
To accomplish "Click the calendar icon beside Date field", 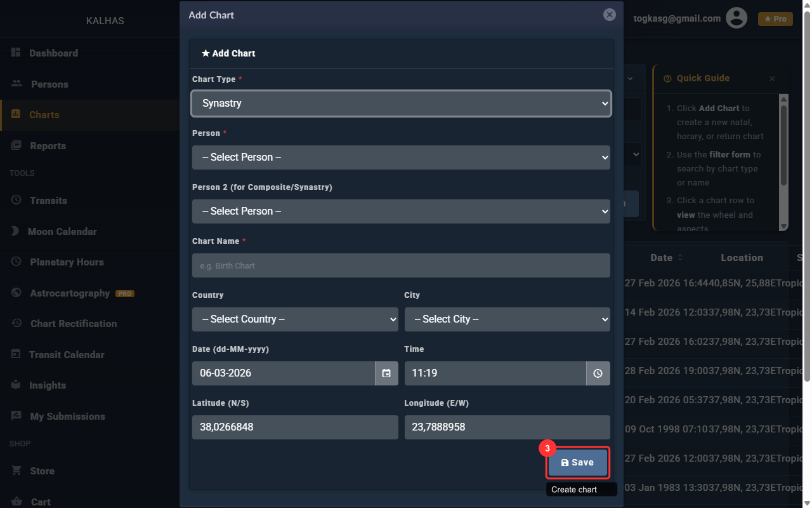I will (386, 373).
